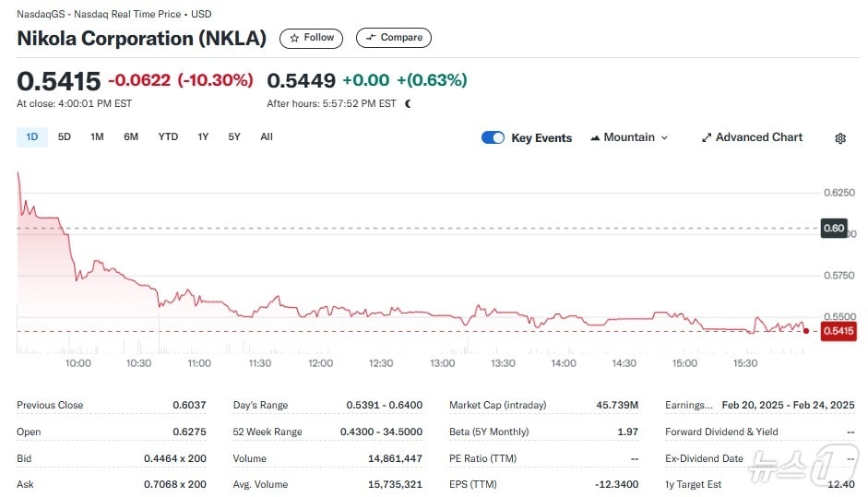Toggle the Key Events switch
868x497 pixels.
click(493, 137)
